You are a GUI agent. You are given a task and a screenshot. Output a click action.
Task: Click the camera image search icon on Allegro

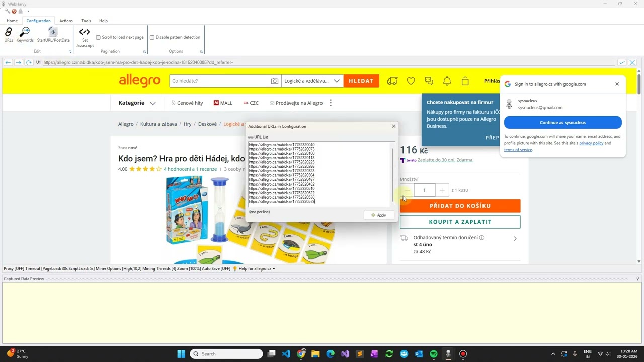coord(274,81)
